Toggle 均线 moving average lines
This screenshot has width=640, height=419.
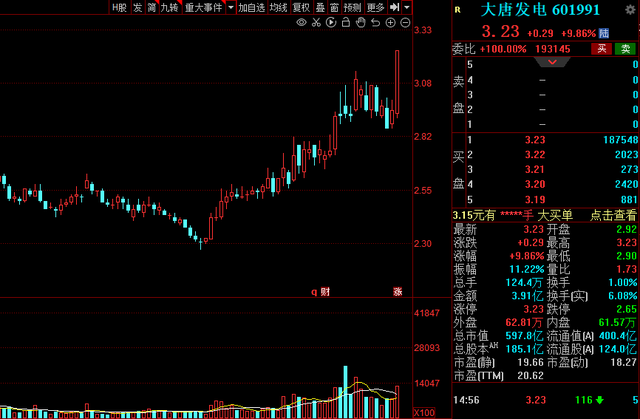point(278,7)
